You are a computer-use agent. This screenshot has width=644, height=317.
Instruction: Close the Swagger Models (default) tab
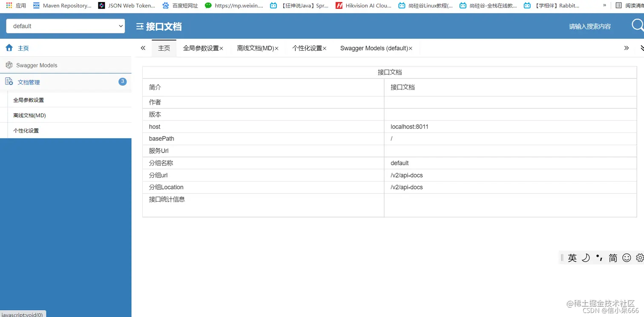pyautogui.click(x=411, y=49)
